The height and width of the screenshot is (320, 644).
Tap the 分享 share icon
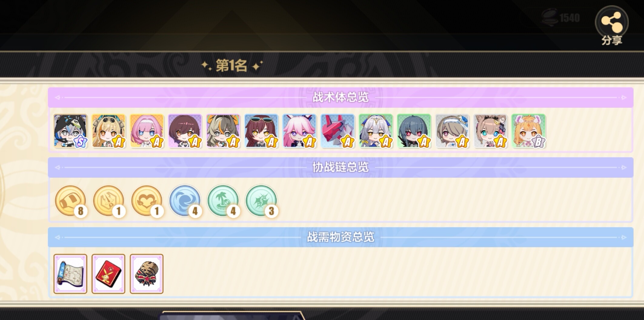(612, 26)
